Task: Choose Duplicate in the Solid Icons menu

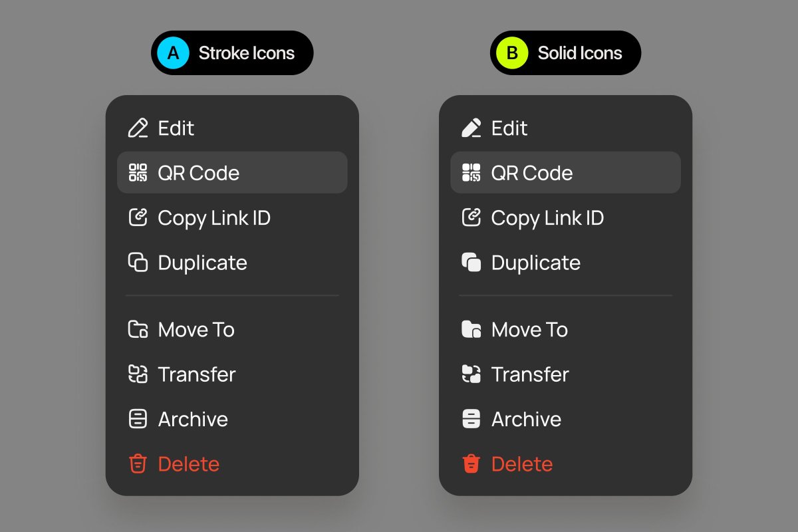Action: pos(565,263)
